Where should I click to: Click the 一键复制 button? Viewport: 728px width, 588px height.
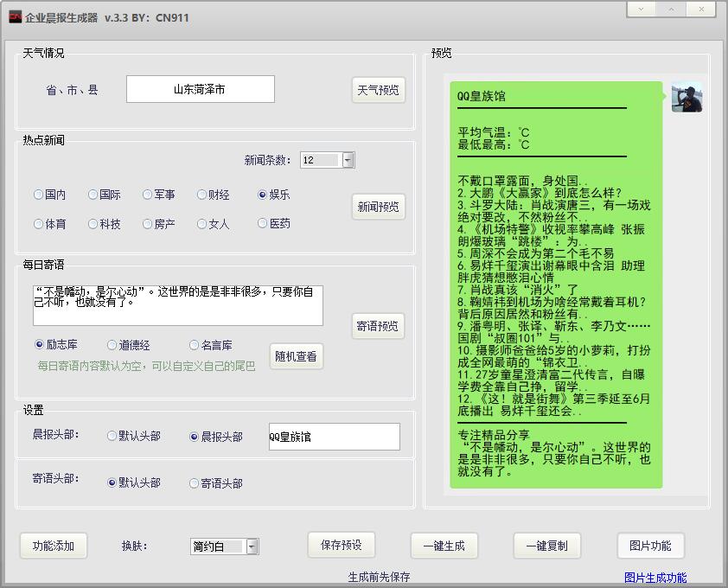(547, 546)
